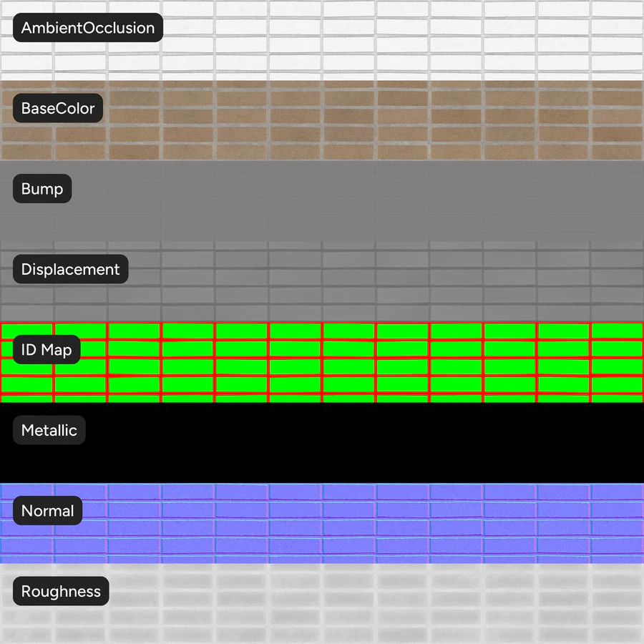Select the Roughness label badge
Image resolution: width=644 pixels, height=644 pixels.
point(61,591)
